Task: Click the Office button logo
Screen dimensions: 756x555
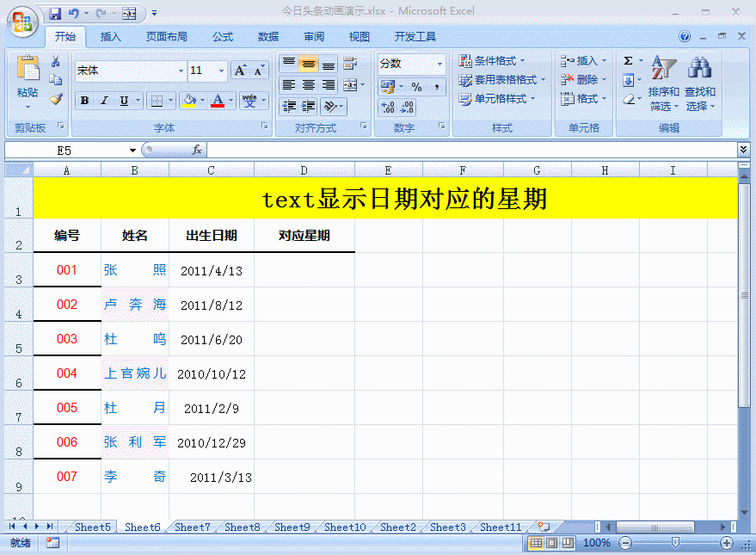Action: pos(23,22)
